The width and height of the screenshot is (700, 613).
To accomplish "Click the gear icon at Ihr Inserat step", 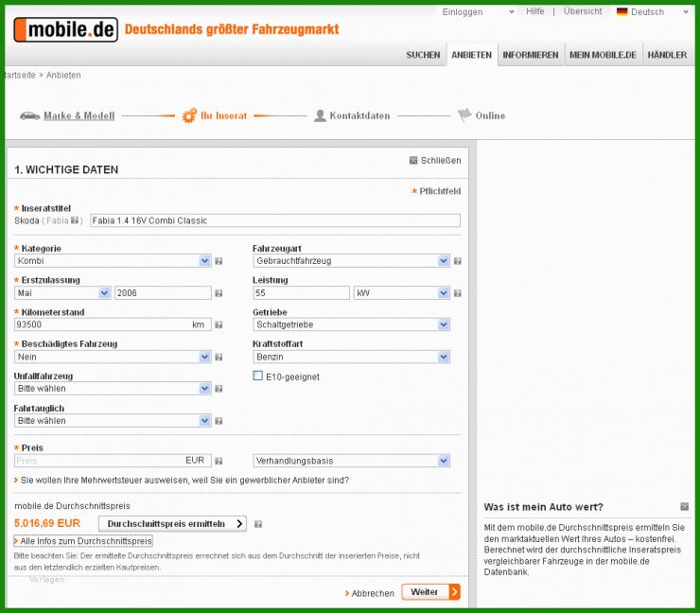I will (x=189, y=115).
